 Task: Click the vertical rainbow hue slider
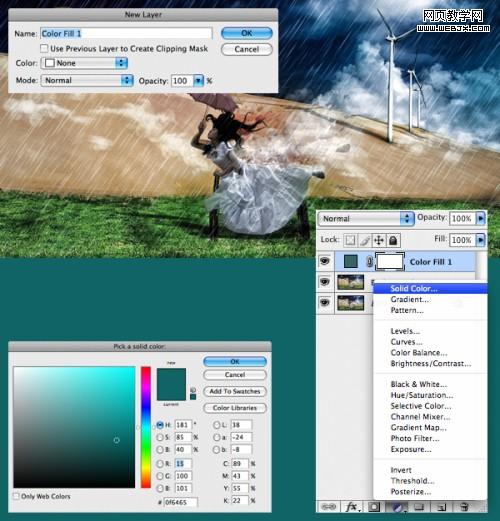tap(146, 427)
